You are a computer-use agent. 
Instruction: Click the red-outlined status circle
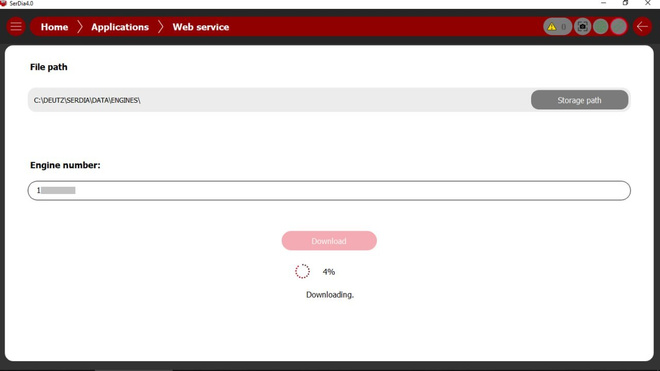[619, 27]
